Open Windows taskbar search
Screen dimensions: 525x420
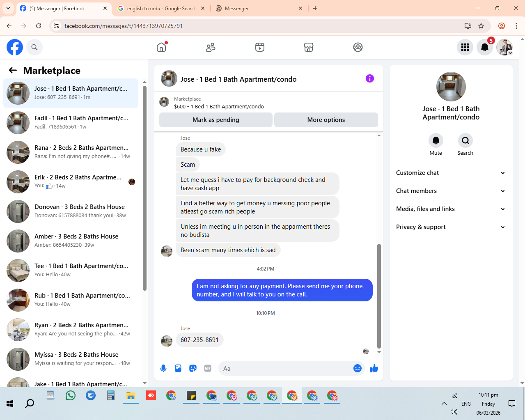(x=30, y=404)
